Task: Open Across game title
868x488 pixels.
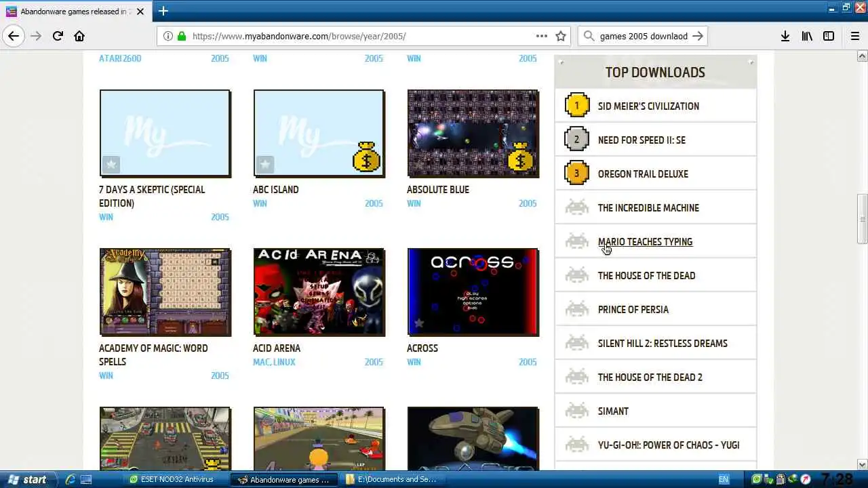Action: click(422, 348)
